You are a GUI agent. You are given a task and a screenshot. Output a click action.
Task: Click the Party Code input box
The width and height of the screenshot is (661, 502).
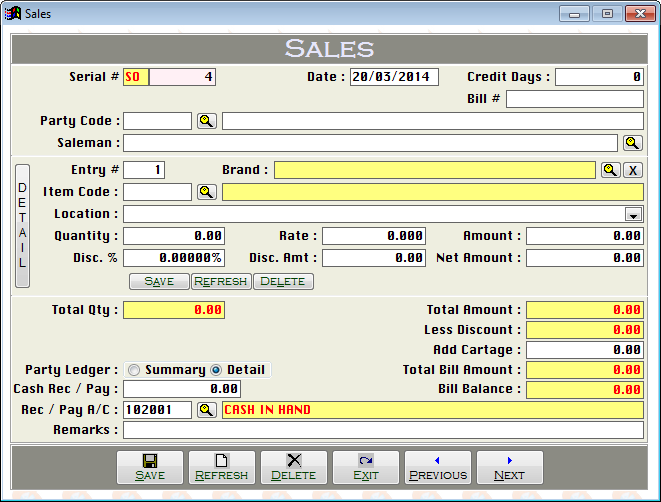[x=157, y=121]
